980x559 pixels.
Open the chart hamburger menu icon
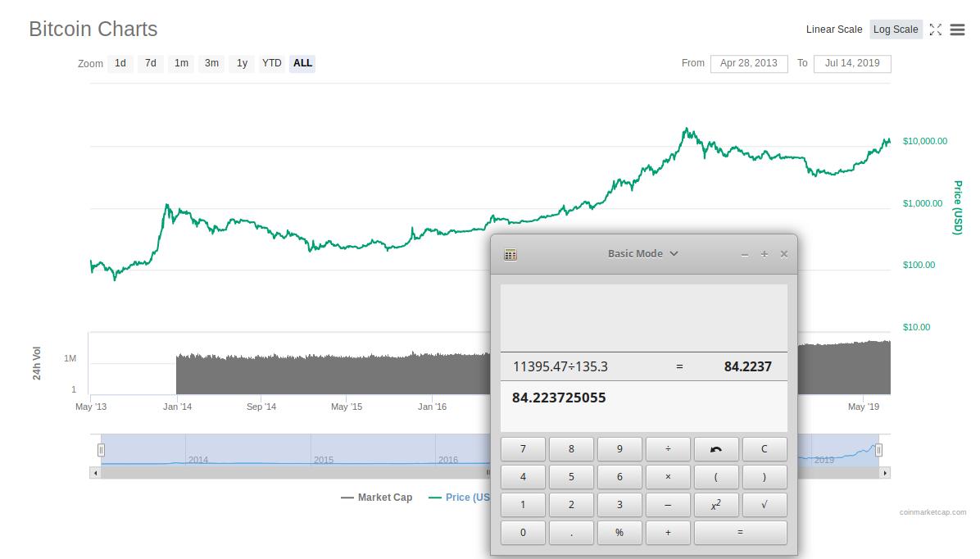pos(957,30)
